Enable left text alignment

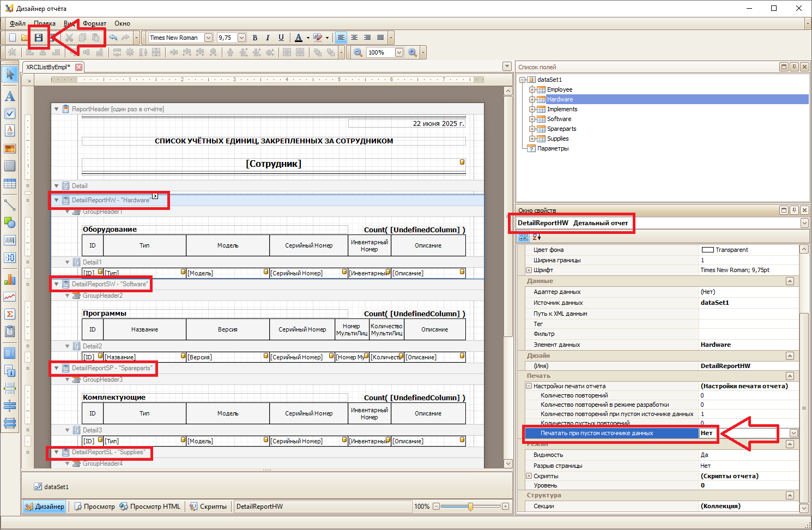pyautogui.click(x=341, y=38)
